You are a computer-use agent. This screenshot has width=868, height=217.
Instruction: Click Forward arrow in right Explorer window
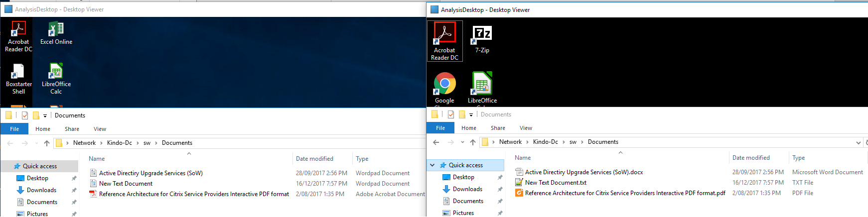[451, 142]
